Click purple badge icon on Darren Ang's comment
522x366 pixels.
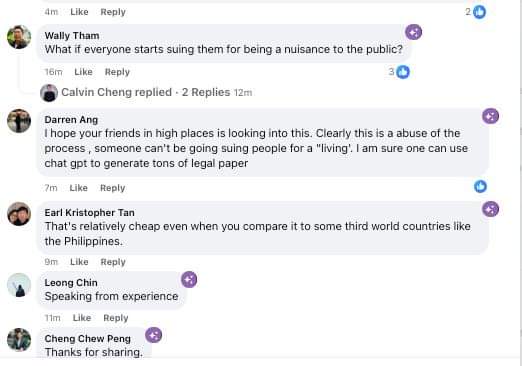tap(490, 116)
